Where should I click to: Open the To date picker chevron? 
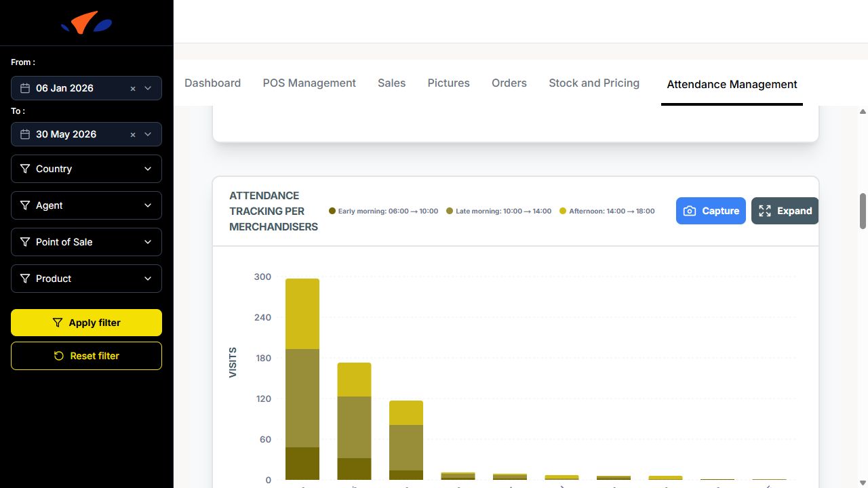[x=148, y=134]
